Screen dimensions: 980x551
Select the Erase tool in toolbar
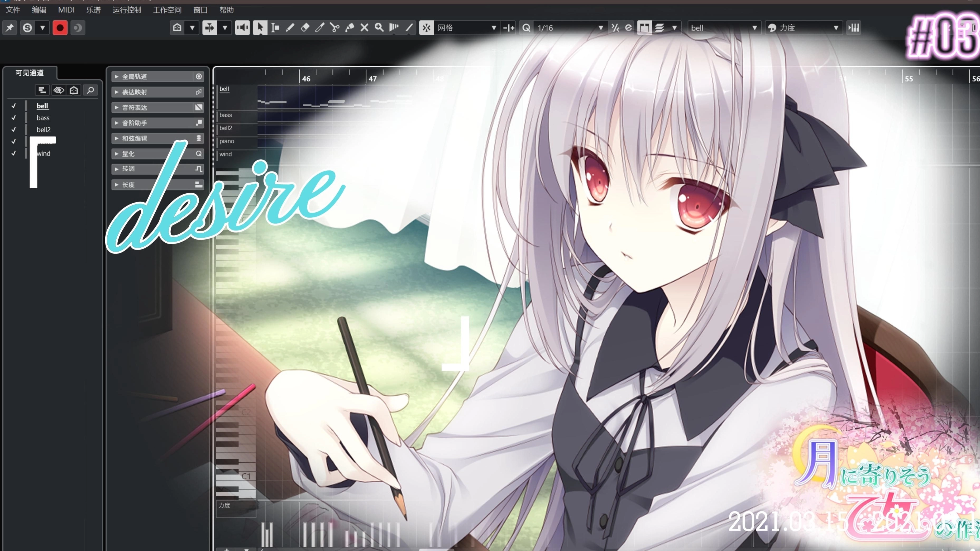pyautogui.click(x=305, y=28)
